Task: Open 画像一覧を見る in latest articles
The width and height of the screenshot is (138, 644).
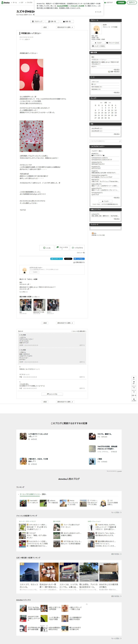Action: coord(114,71)
